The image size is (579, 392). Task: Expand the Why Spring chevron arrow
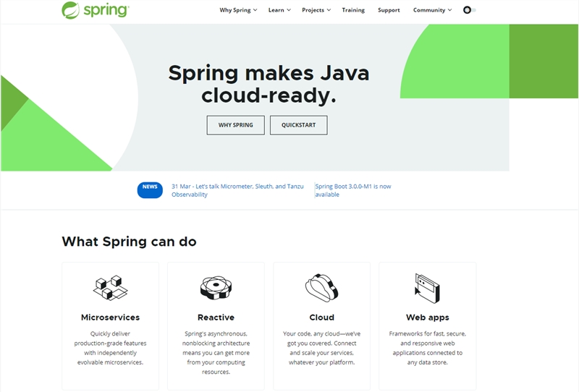coord(255,10)
